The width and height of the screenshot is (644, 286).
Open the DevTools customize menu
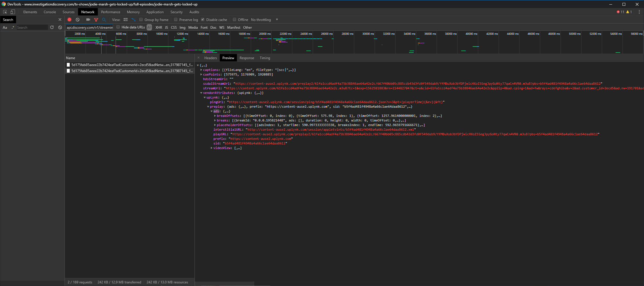[x=639, y=12]
